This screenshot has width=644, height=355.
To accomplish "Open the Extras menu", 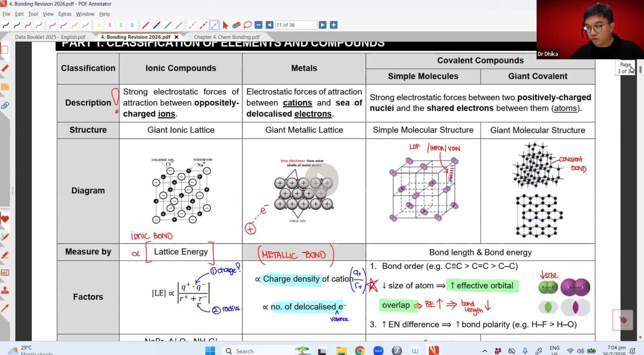I will (65, 14).
